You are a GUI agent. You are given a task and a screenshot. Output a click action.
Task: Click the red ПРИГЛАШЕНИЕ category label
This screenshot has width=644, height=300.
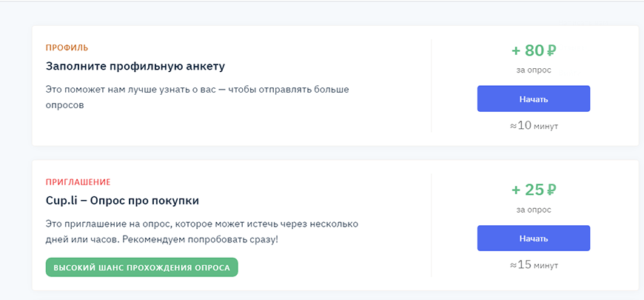(x=78, y=181)
